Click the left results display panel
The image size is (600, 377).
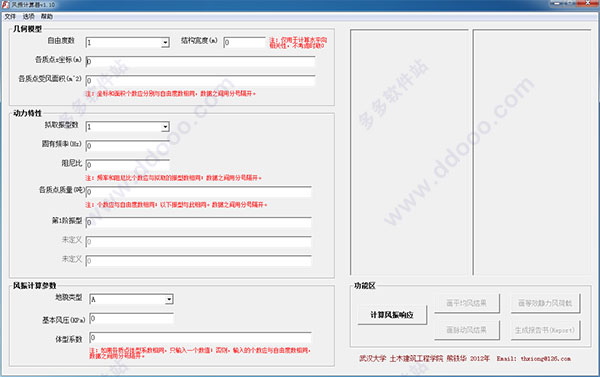pos(409,152)
